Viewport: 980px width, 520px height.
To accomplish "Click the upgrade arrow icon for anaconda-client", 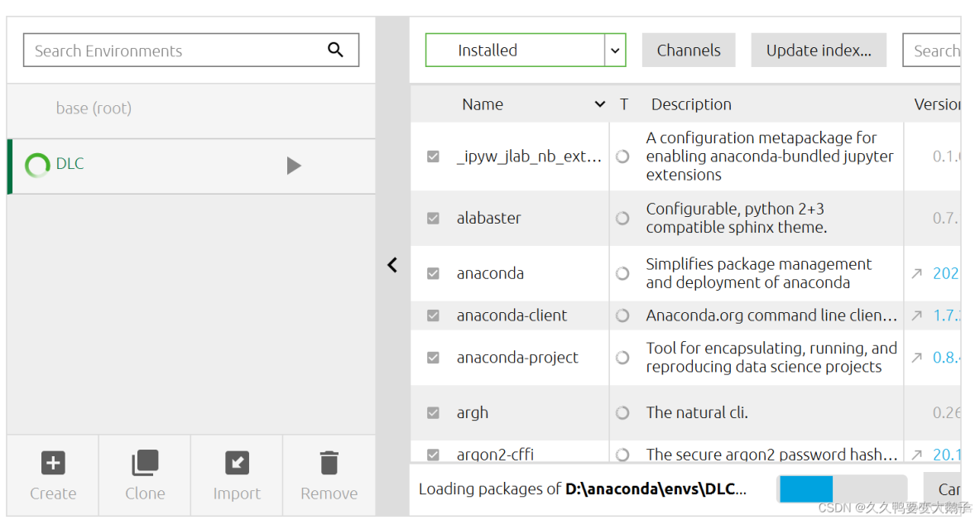I will pos(916,315).
